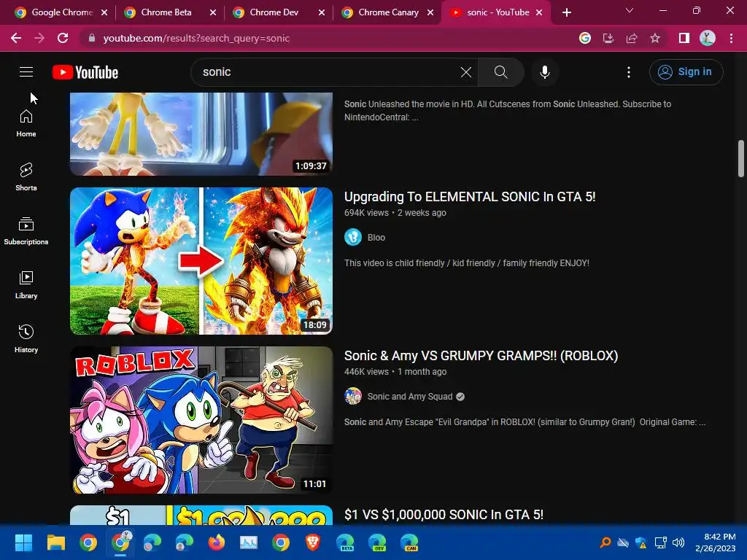Open Subscriptions in the sidebar
The height and width of the screenshot is (560, 747).
coord(26,231)
